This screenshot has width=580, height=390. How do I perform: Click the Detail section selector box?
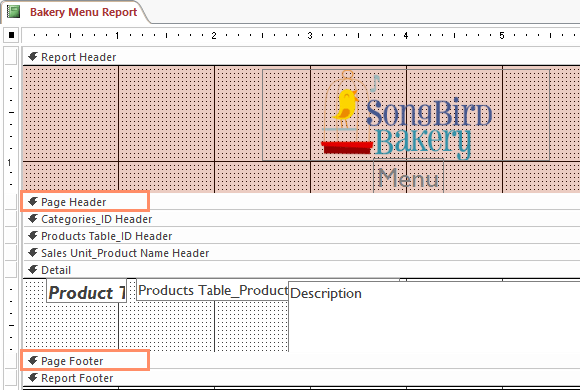(x=11, y=270)
